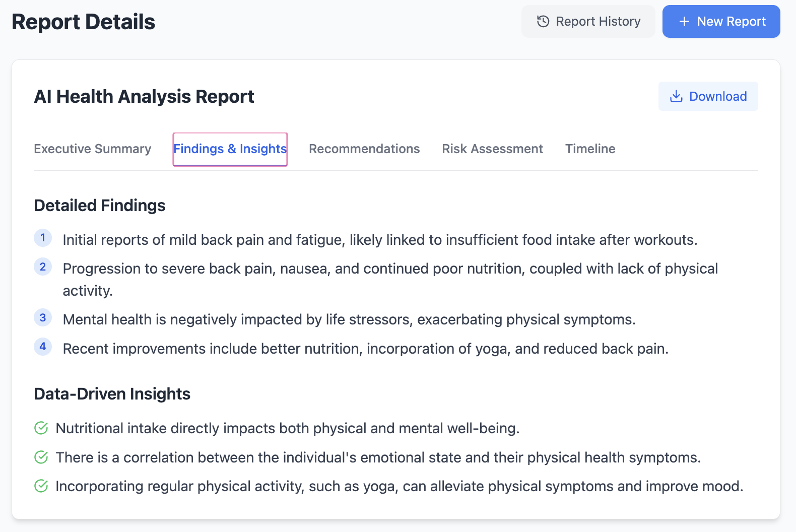Click the clock icon in Report History
Screen dimensions: 796x532
pos(543,21)
